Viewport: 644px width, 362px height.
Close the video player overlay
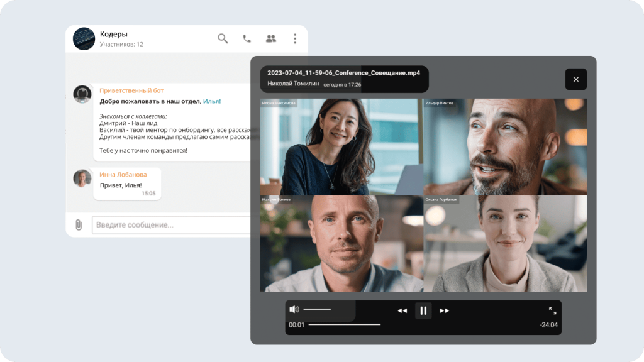click(575, 79)
